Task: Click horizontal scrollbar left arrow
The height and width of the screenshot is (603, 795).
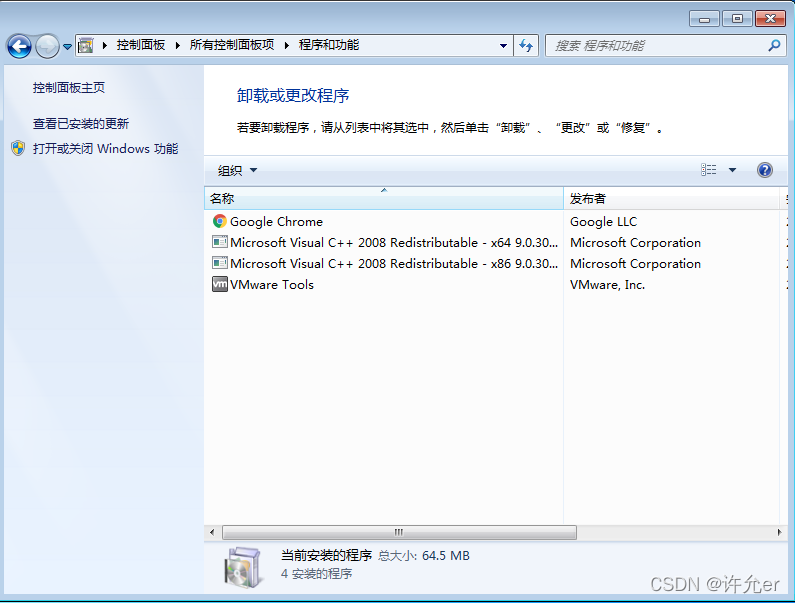Action: (212, 533)
